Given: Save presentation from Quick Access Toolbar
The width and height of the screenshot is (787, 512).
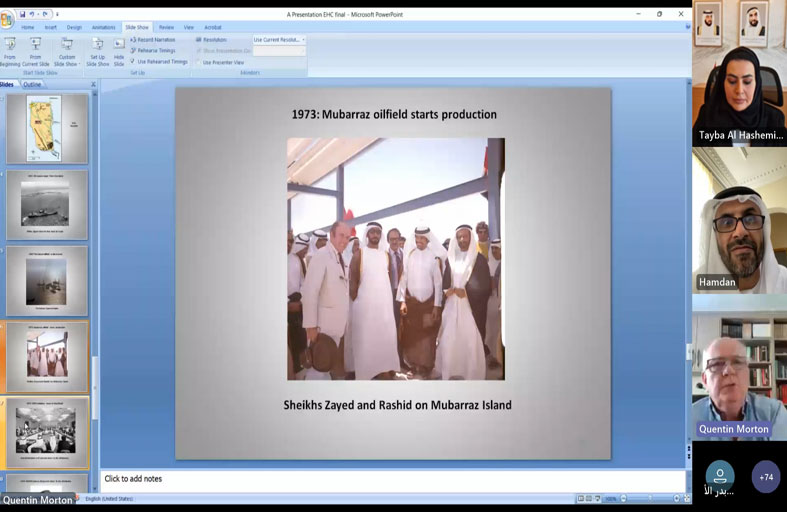Looking at the screenshot, I should 22,14.
